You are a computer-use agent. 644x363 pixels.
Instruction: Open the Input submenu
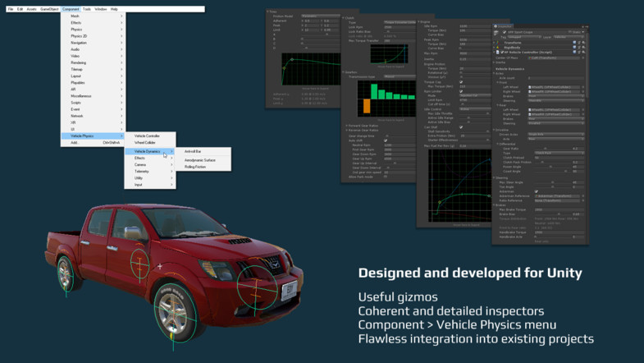coord(150,185)
